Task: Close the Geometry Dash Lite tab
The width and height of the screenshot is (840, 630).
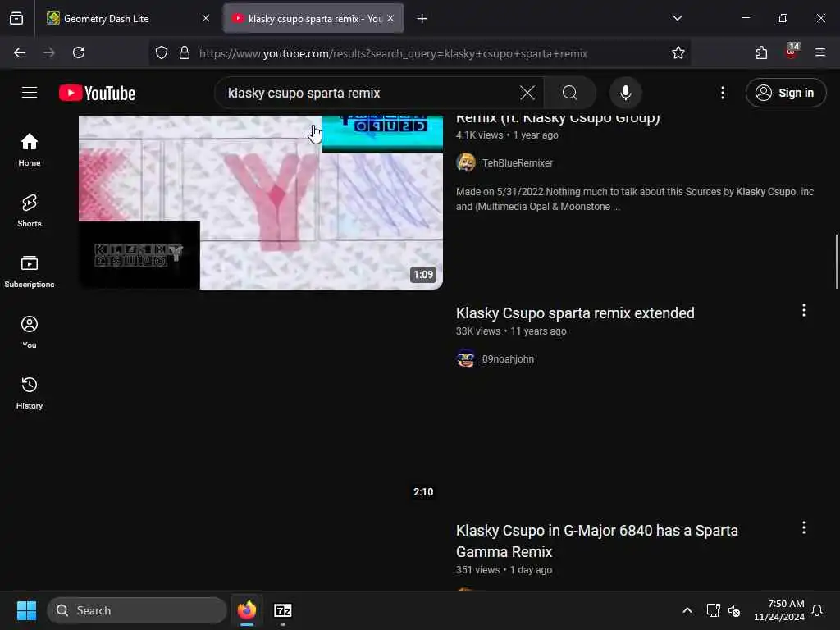Action: tap(206, 19)
